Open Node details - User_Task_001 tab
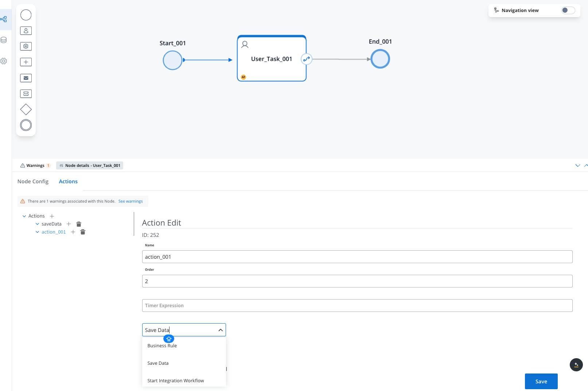 tap(90, 165)
